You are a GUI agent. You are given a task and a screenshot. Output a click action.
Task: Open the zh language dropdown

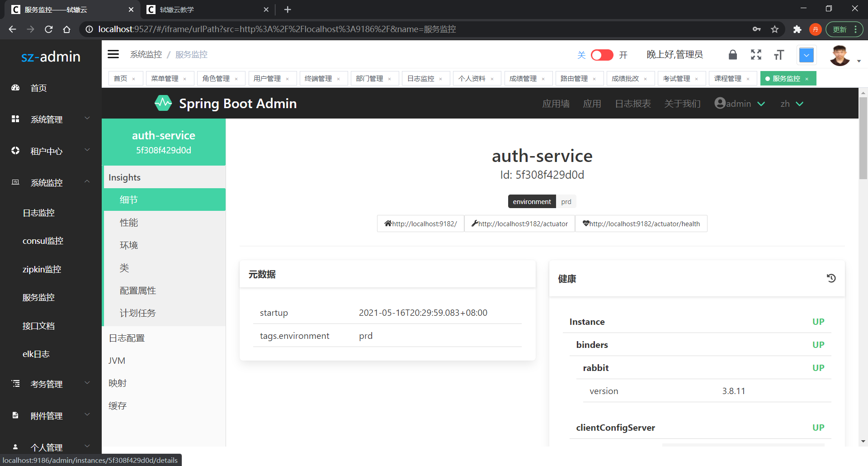click(792, 104)
